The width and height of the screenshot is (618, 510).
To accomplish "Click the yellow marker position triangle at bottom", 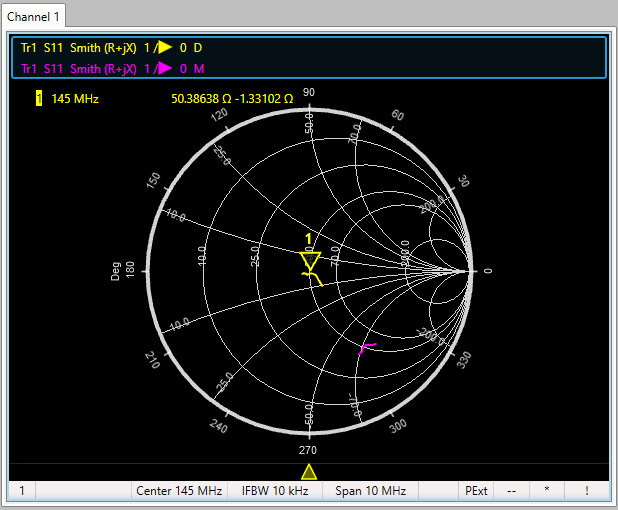I will pyautogui.click(x=309, y=472).
